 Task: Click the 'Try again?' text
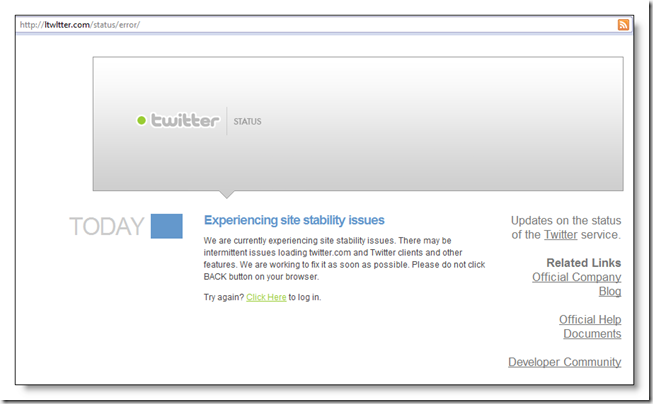pyautogui.click(x=224, y=297)
